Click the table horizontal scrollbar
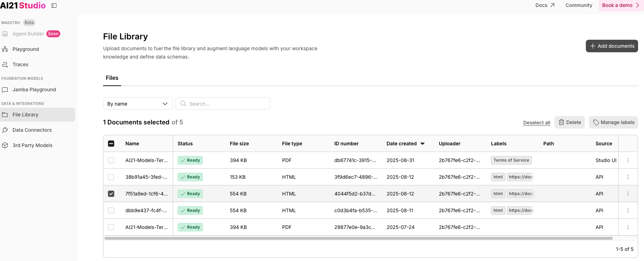Screen dimensions: 644x261 click(x=358, y=238)
